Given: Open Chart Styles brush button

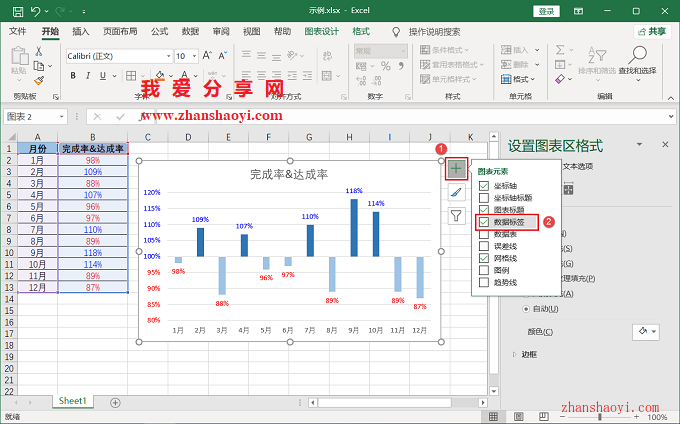Looking at the screenshot, I should 456,192.
